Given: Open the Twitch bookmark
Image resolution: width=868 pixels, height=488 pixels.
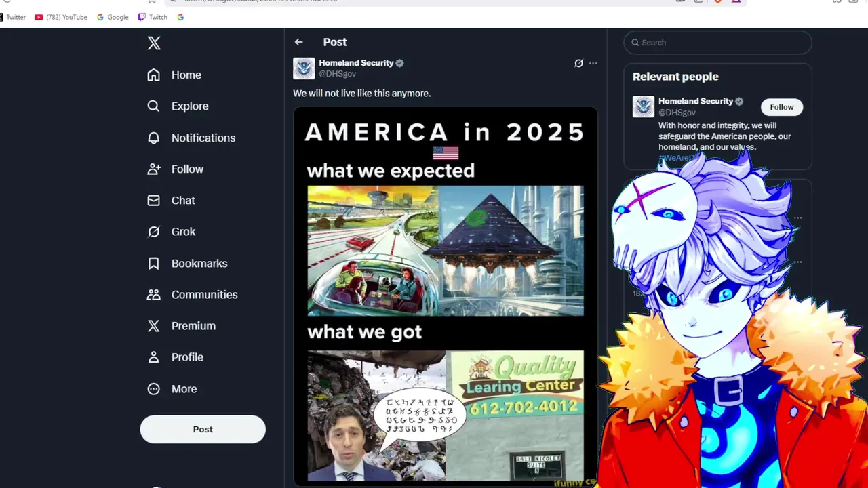Looking at the screenshot, I should click(153, 17).
